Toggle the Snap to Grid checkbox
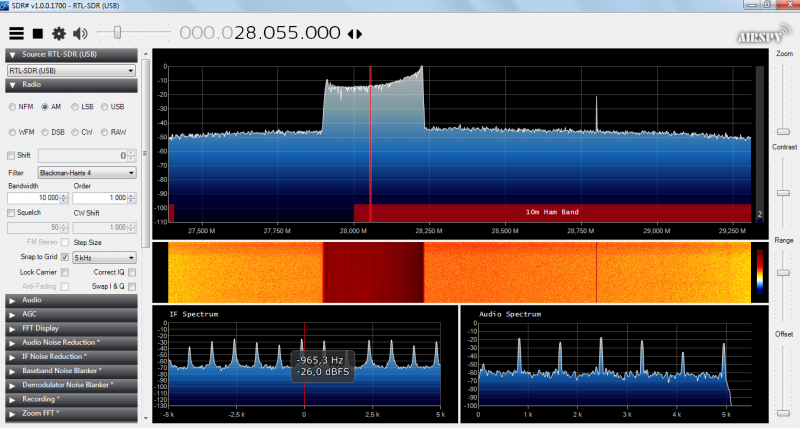800x428 pixels. (x=65, y=257)
